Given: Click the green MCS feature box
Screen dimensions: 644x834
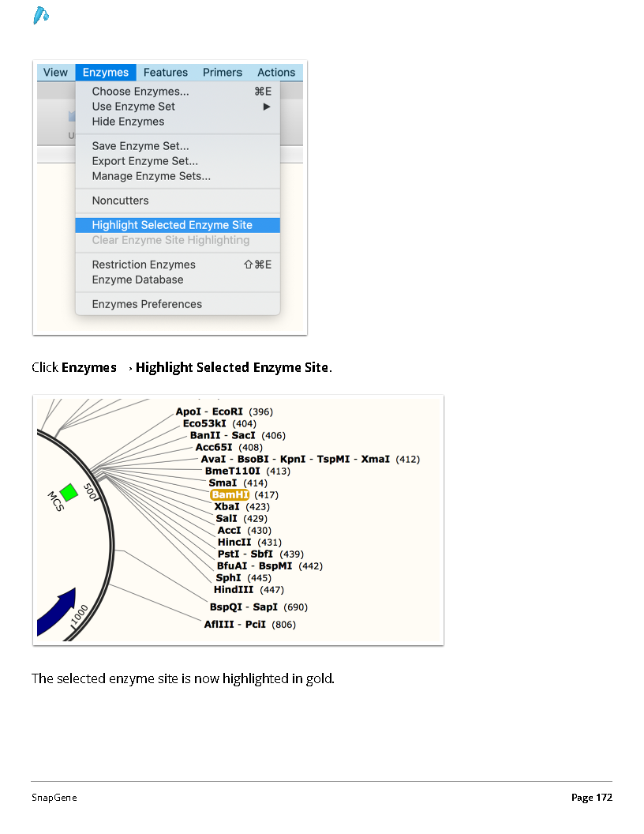Looking at the screenshot, I should click(x=69, y=493).
